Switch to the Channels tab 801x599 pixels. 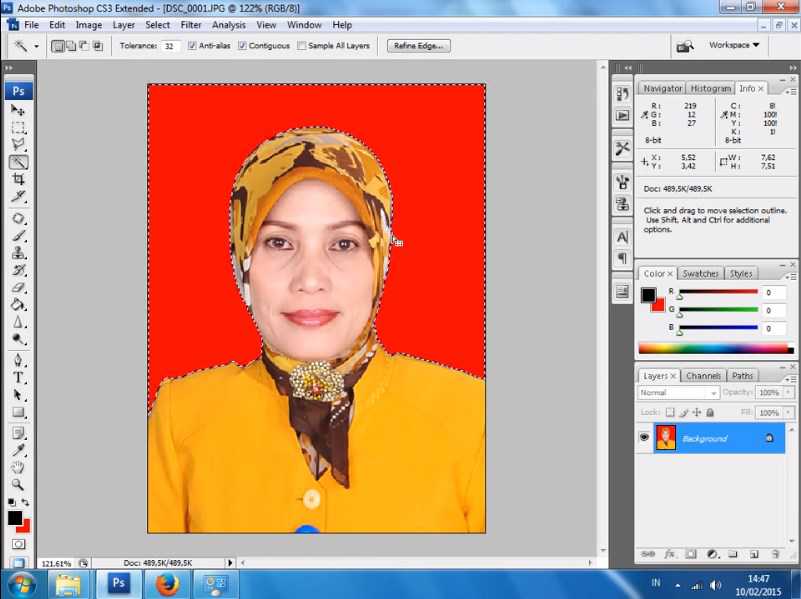[703, 375]
